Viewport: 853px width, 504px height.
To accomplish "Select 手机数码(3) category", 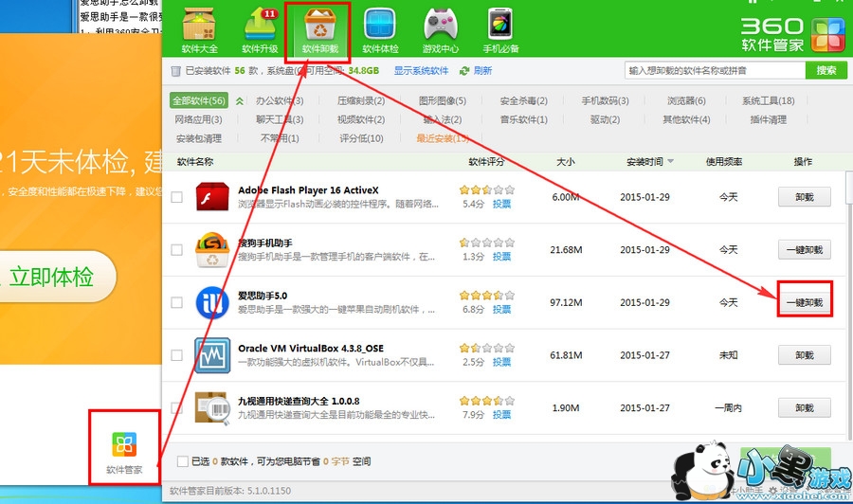I will pos(605,101).
